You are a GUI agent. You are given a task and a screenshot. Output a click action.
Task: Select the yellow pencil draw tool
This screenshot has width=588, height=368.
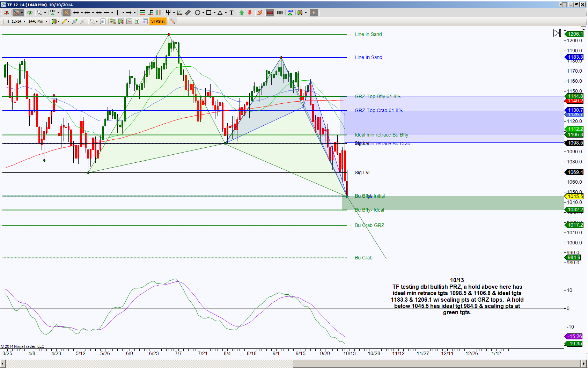[64, 21]
